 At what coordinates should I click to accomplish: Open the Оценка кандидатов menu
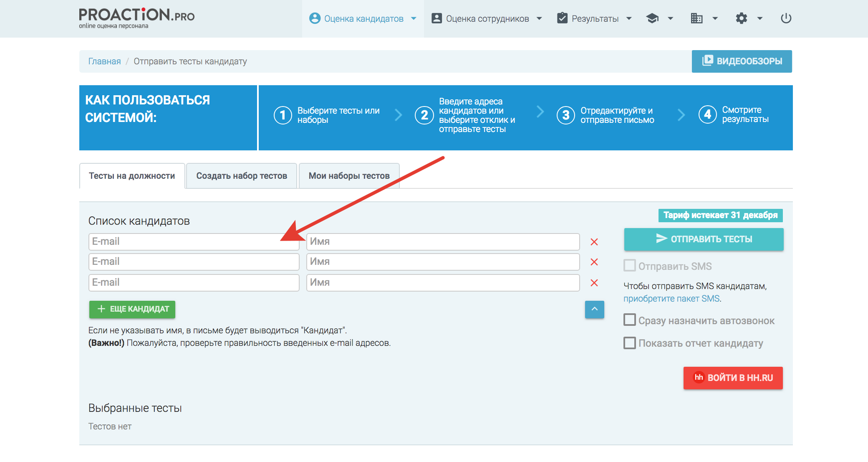pos(363,19)
